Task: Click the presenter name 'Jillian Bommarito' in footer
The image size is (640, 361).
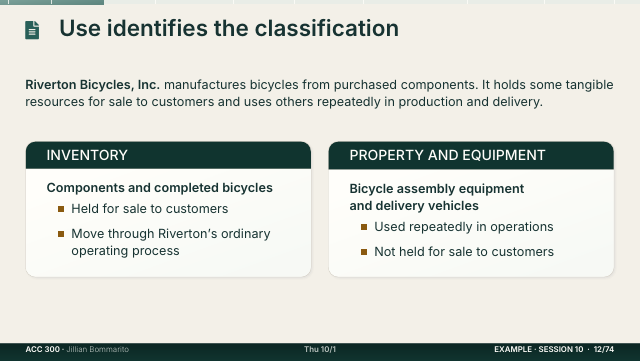Action: 98,349
